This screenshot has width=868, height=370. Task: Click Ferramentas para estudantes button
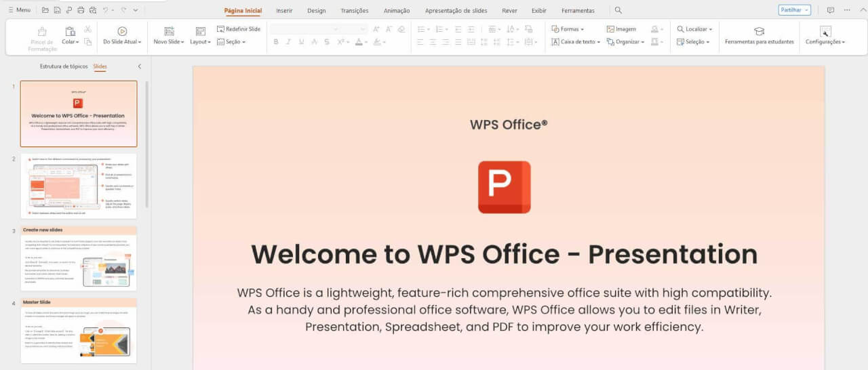pos(759,36)
